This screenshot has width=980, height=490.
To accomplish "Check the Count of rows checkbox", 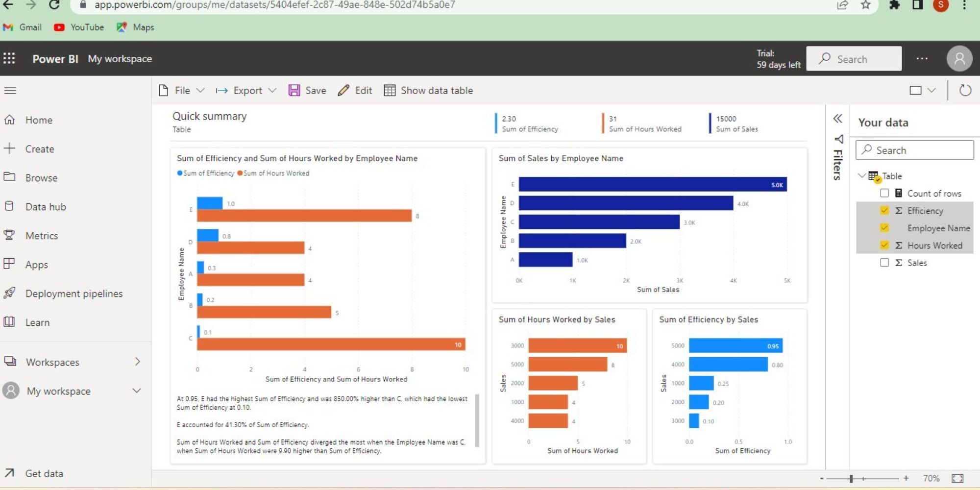I will pyautogui.click(x=884, y=193).
